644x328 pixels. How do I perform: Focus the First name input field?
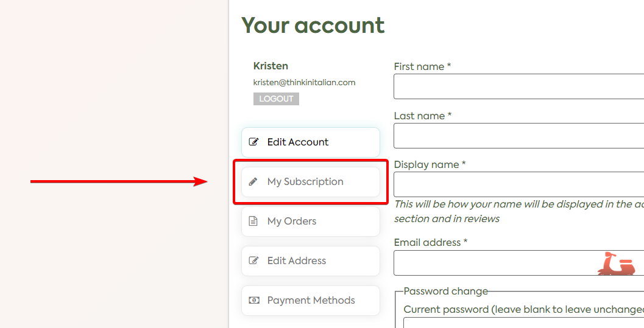[x=518, y=86]
